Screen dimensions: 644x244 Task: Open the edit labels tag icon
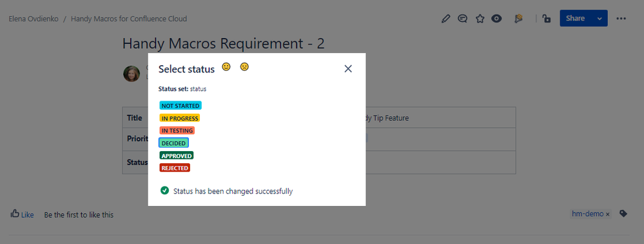623,214
